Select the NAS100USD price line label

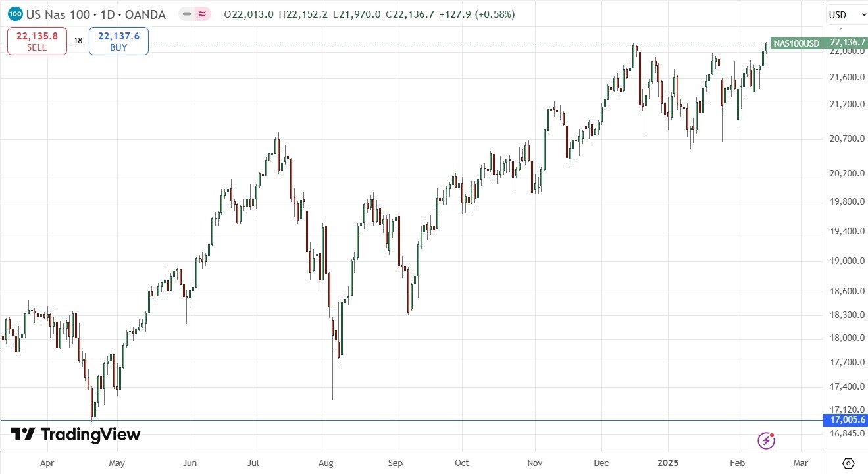pos(796,43)
